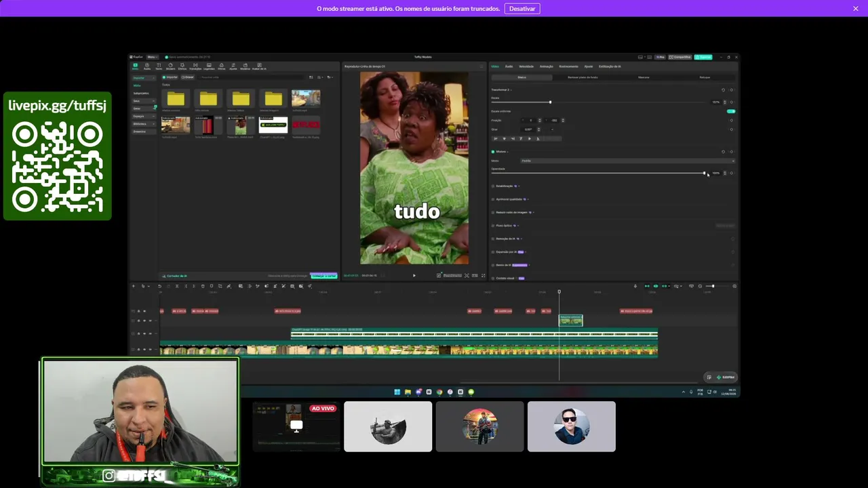Screen dimensions: 868x488
Task: Add a keyframe for Opacidade
Action: tap(731, 173)
